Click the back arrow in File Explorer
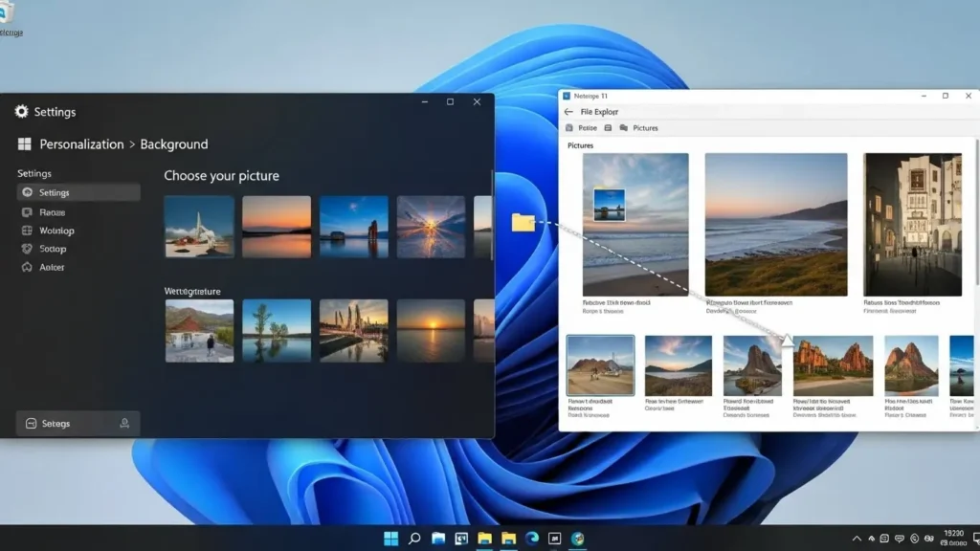 coord(568,112)
